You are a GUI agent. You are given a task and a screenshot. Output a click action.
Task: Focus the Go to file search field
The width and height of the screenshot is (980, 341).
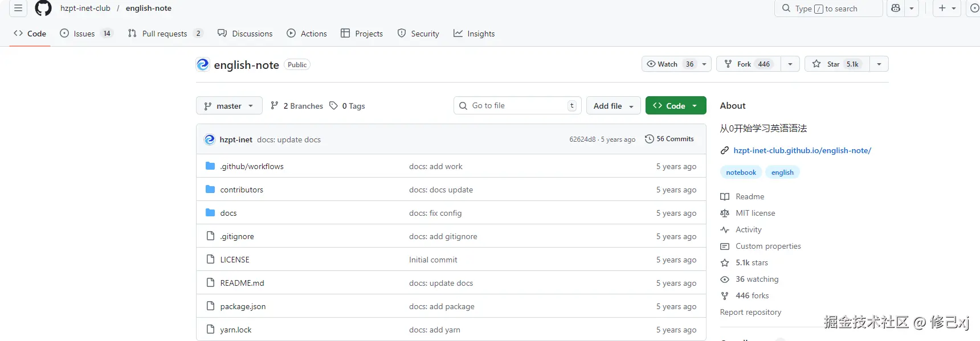click(x=516, y=106)
